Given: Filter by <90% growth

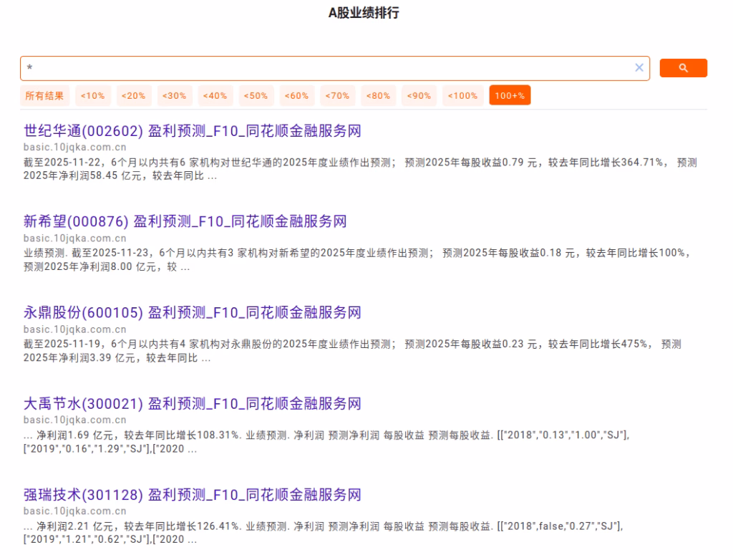Looking at the screenshot, I should (x=419, y=95).
